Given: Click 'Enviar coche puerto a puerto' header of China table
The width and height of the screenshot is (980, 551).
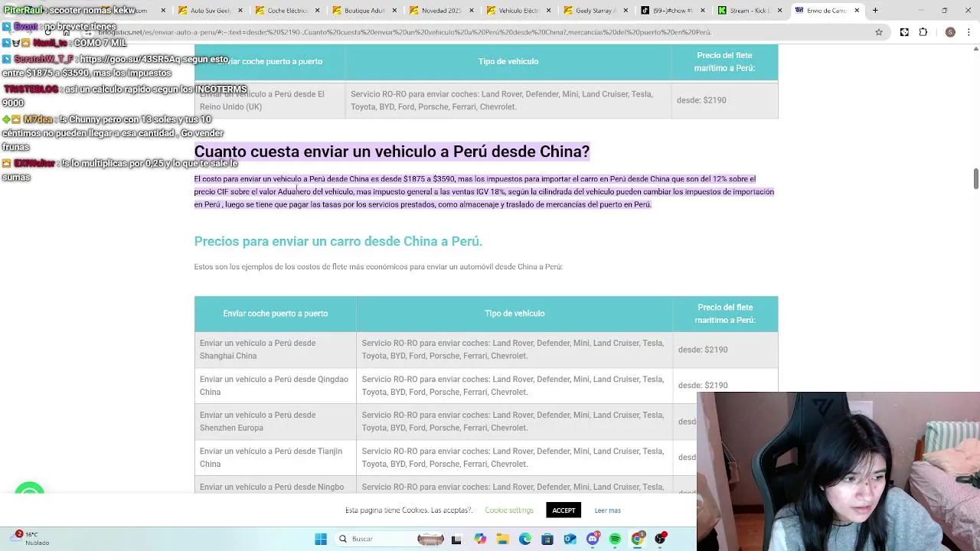Looking at the screenshot, I should (276, 314).
